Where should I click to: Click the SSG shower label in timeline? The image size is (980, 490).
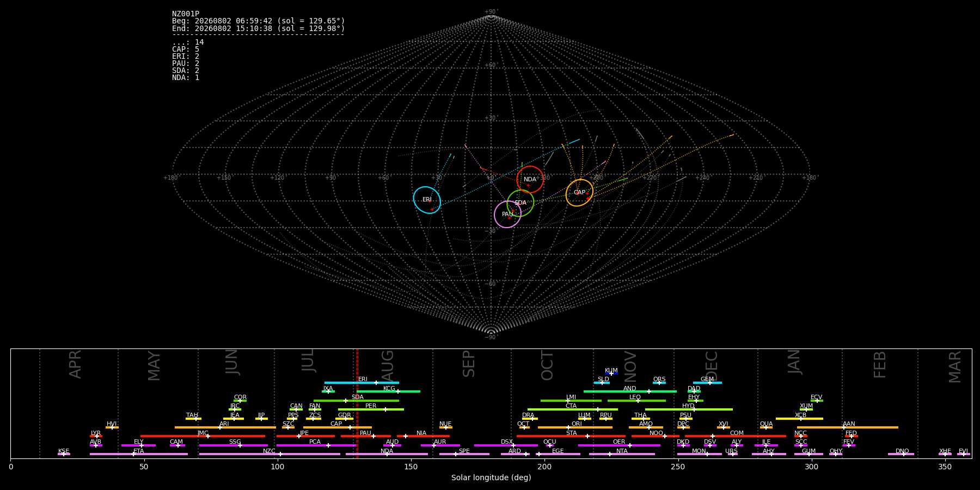[235, 442]
